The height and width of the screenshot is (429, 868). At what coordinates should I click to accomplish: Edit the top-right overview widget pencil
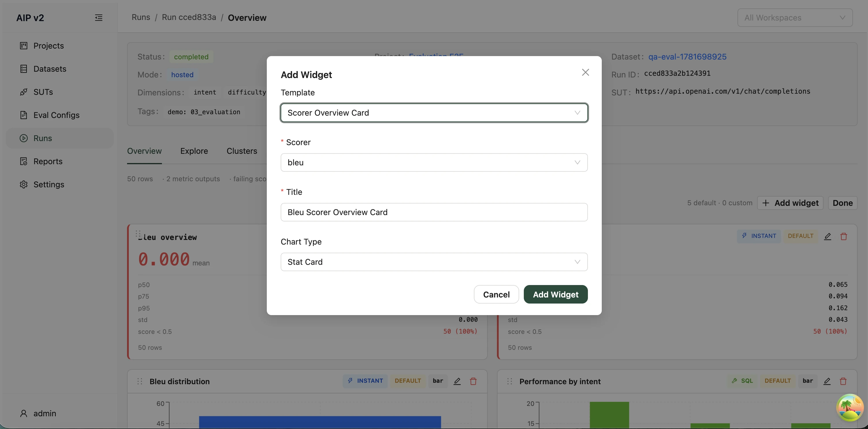pos(828,236)
